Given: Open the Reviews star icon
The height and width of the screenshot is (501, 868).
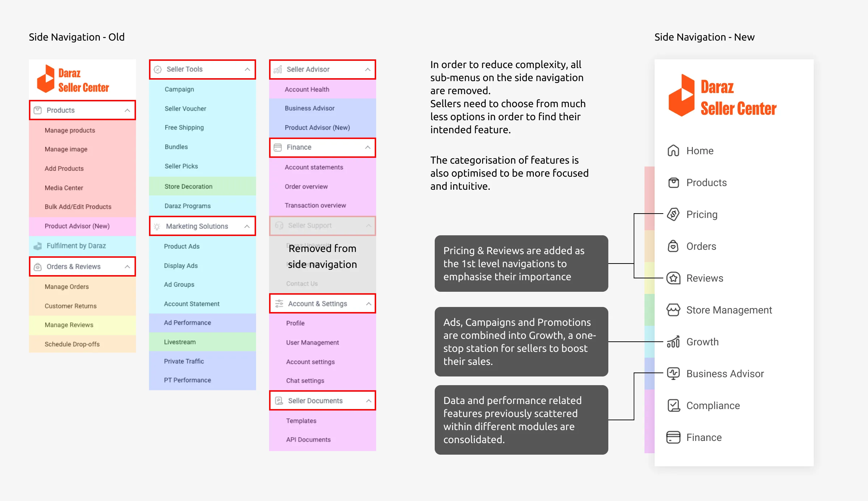Looking at the screenshot, I should [x=673, y=278].
